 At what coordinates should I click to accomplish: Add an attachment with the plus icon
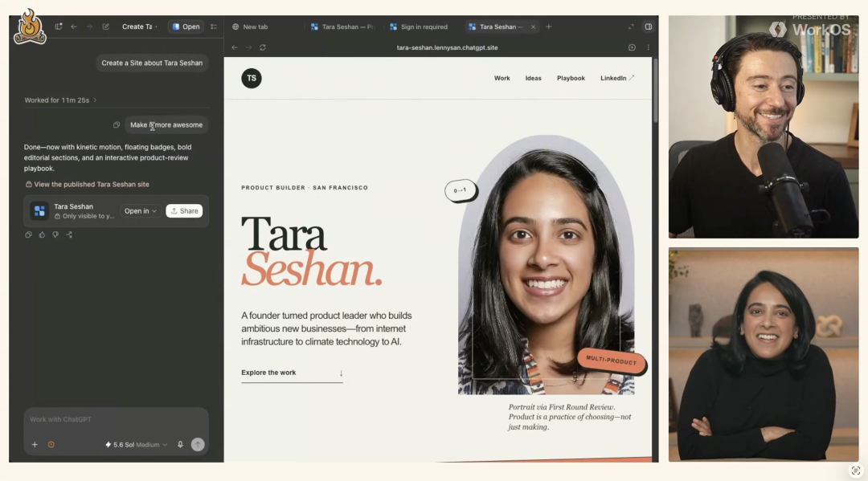(35, 445)
